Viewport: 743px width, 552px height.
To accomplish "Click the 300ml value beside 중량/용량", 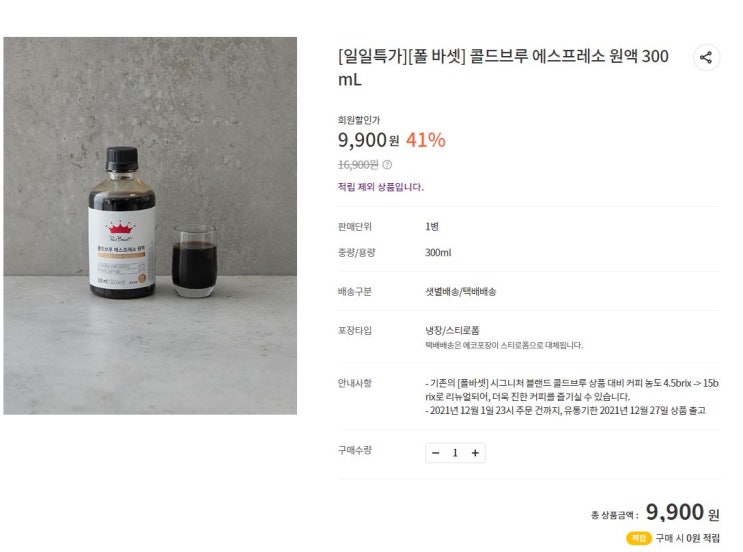I will coord(438,253).
